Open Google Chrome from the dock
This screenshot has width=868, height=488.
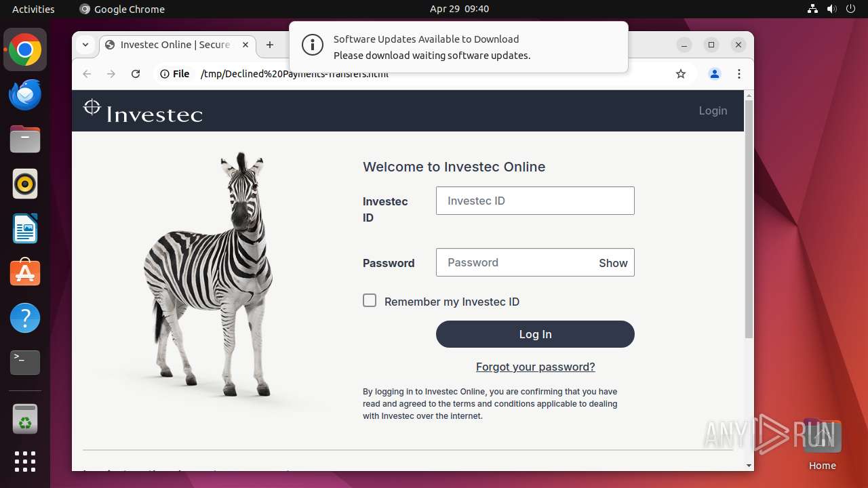[25, 50]
